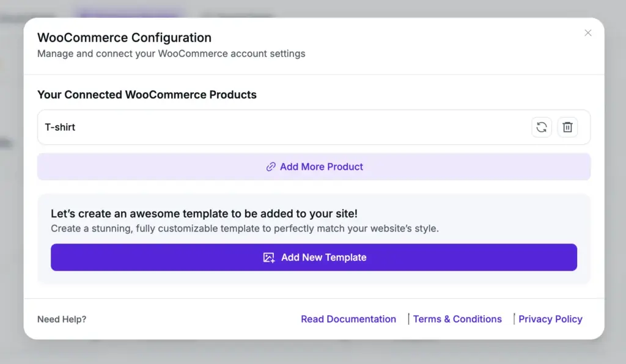Click the Add More Product button
626x364 pixels.
pos(314,167)
